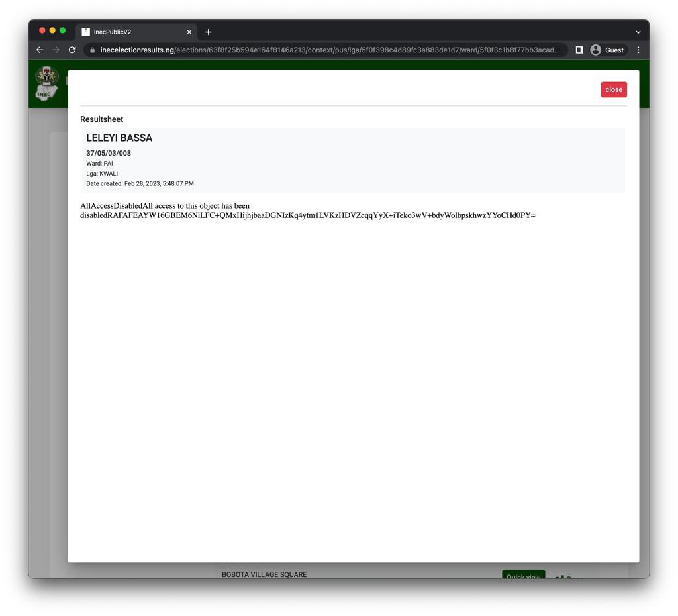This screenshot has width=678, height=616.
Task: Open the Guest profile menu
Action: tap(607, 50)
